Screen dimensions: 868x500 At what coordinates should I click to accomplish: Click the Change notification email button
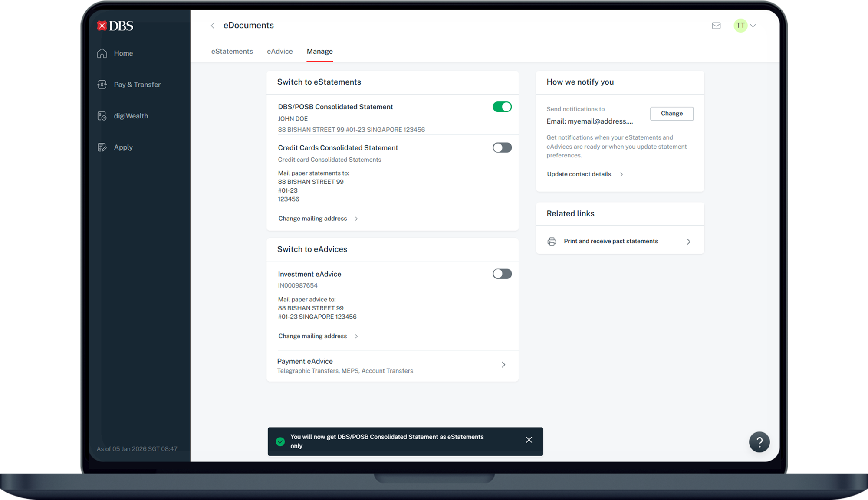pos(671,114)
